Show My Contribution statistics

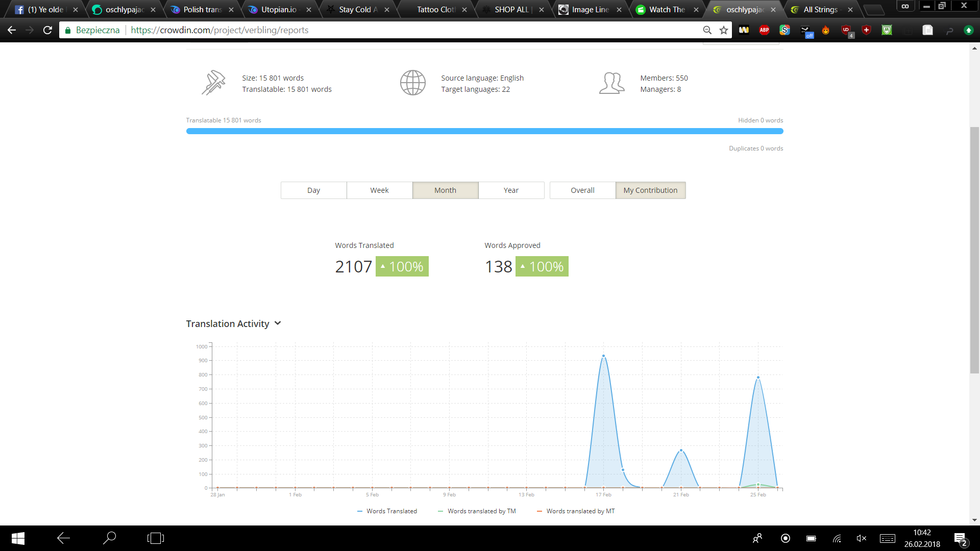click(x=650, y=190)
